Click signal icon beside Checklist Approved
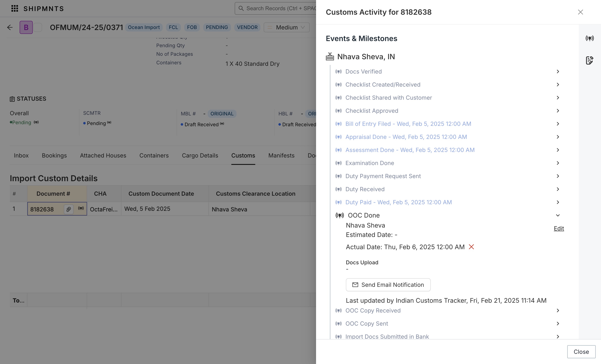Screen dimensions: 601x364 point(338,111)
